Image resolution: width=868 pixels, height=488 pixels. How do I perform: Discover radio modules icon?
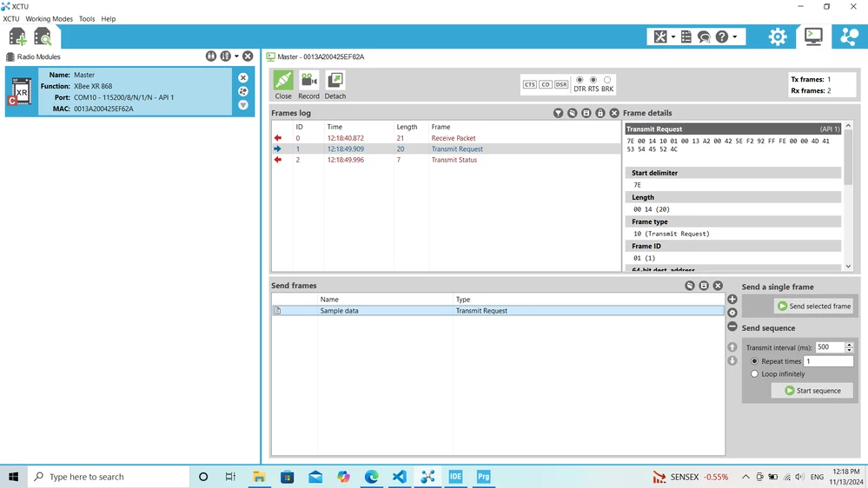(x=43, y=36)
